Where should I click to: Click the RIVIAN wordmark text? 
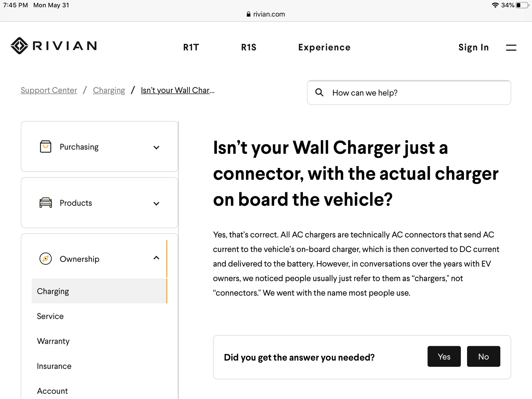65,46
